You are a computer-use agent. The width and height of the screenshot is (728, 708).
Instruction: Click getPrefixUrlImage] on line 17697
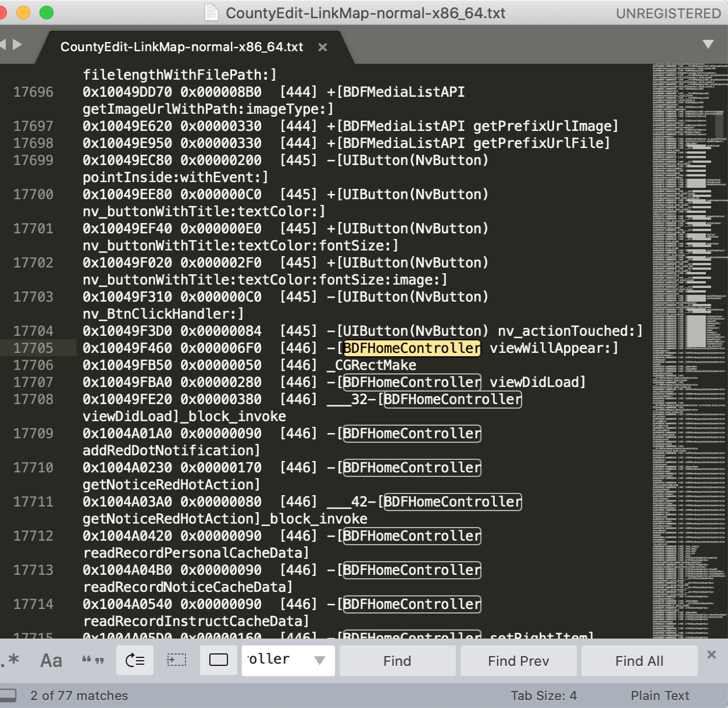tap(546, 126)
